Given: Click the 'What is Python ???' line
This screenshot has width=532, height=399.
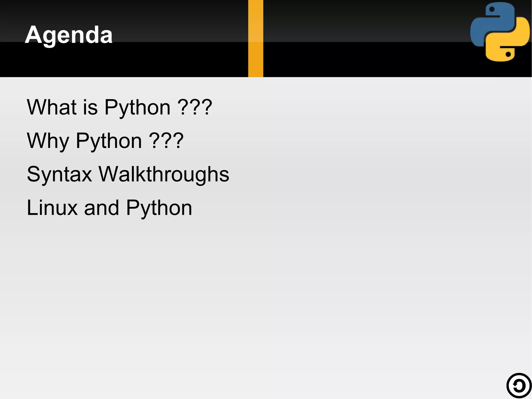Looking at the screenshot, I should [x=119, y=107].
